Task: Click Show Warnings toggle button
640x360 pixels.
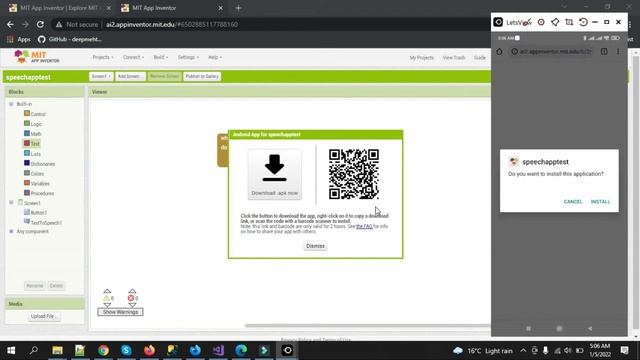Action: pyautogui.click(x=120, y=312)
